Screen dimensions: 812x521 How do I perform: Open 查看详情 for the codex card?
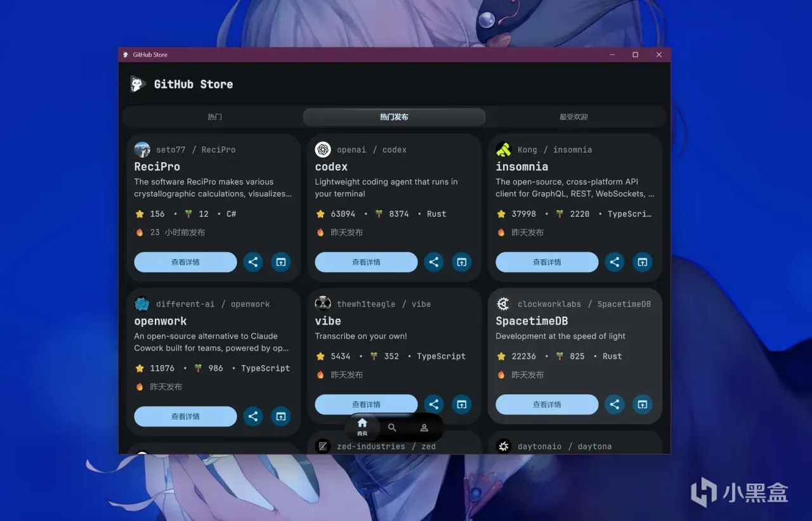367,262
